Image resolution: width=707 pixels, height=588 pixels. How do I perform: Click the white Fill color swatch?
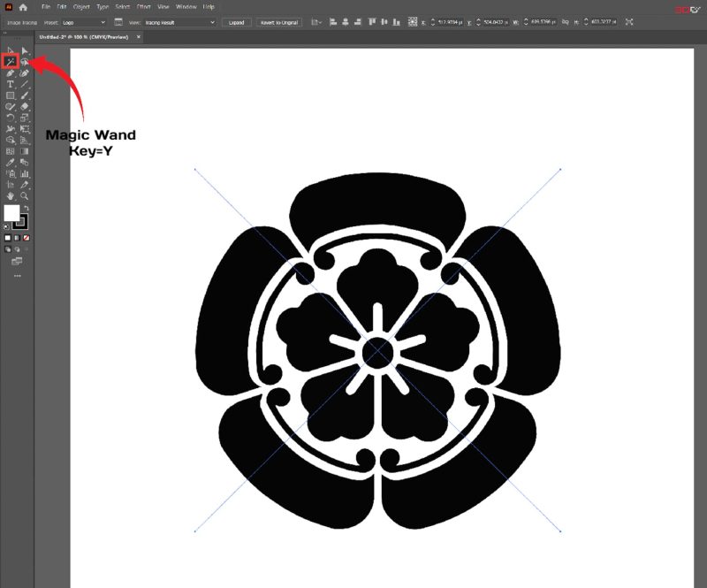tap(11, 212)
